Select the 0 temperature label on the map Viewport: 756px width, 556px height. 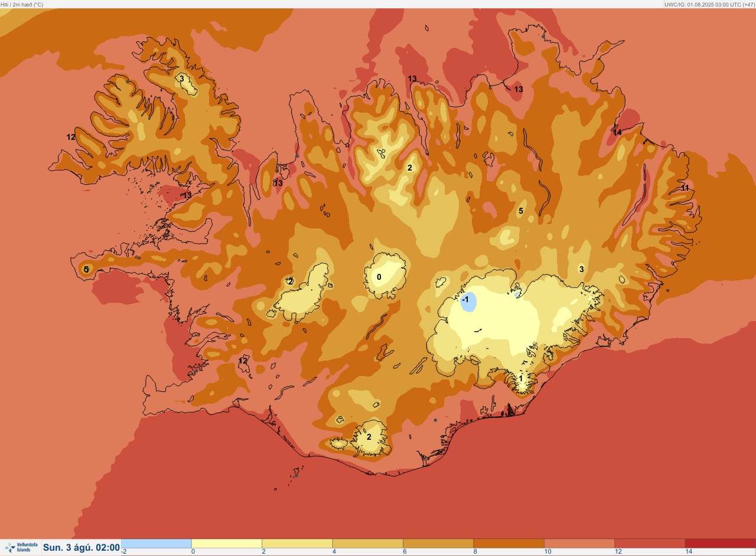tap(379, 277)
